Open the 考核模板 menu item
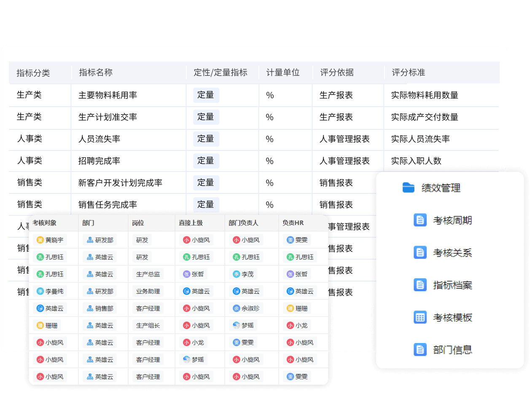The image size is (532, 413). pos(452,317)
